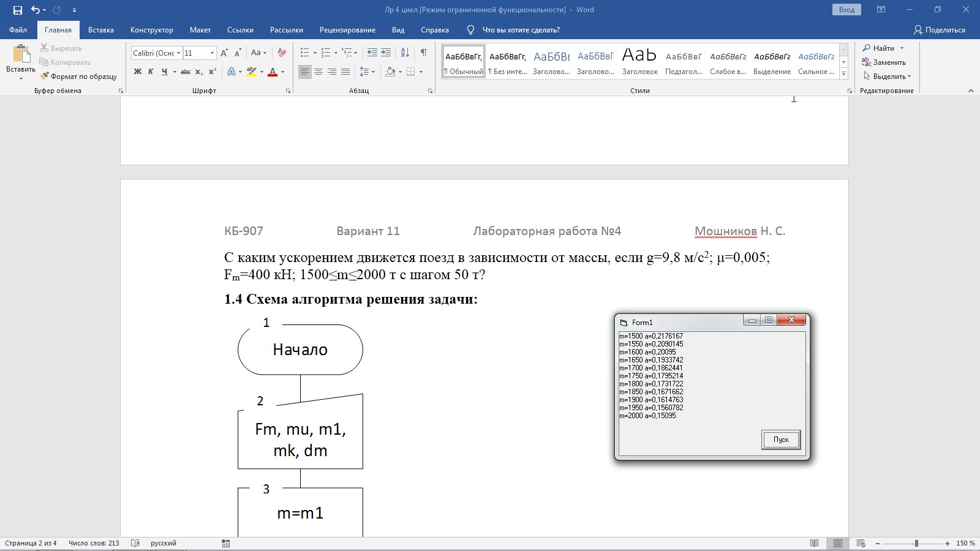Image resolution: width=980 pixels, height=551 pixels.
Task: Open the Файл menu
Action: (x=18, y=30)
